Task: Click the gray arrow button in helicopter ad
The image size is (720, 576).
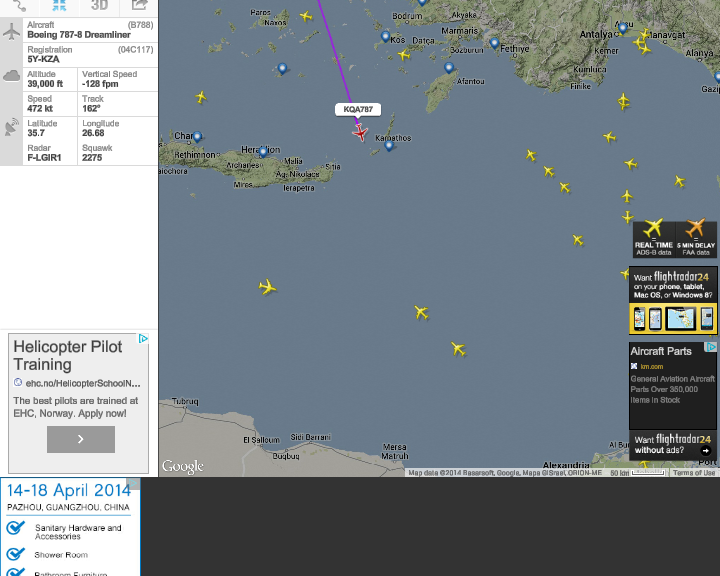Action: tap(81, 439)
